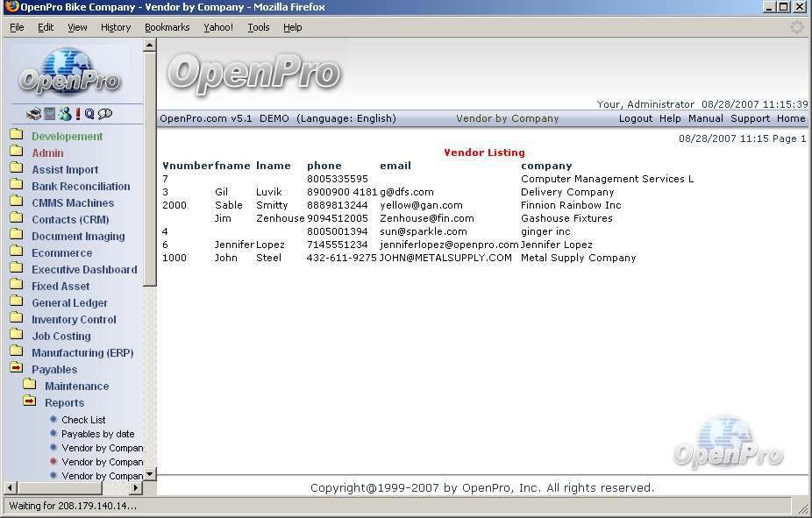Image resolution: width=812 pixels, height=518 pixels.
Task: Open the Support link
Action: [x=750, y=118]
